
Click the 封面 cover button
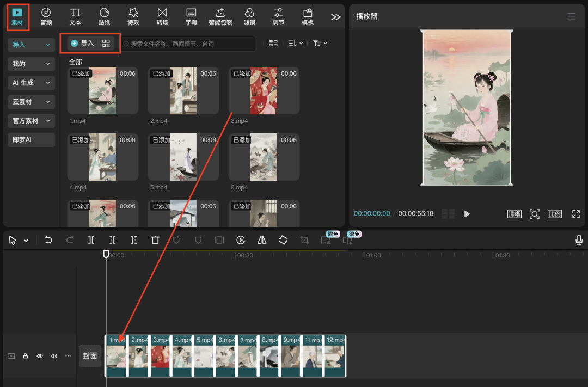(x=90, y=356)
